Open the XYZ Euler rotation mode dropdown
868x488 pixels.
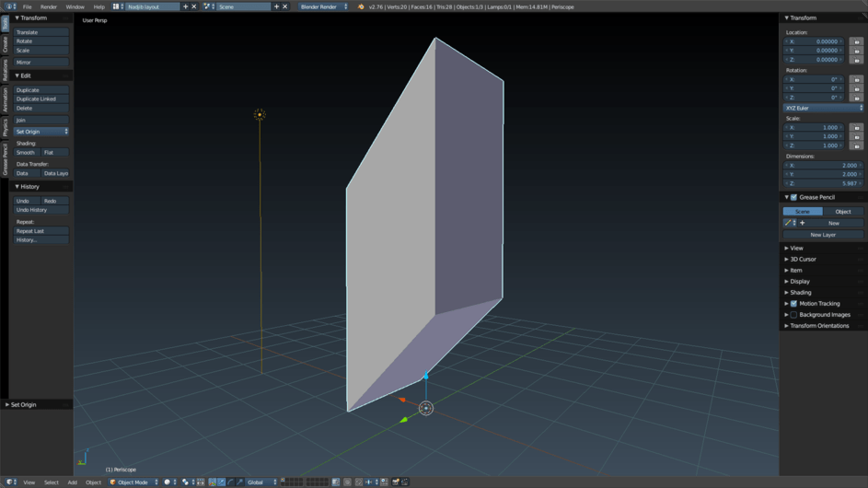823,108
